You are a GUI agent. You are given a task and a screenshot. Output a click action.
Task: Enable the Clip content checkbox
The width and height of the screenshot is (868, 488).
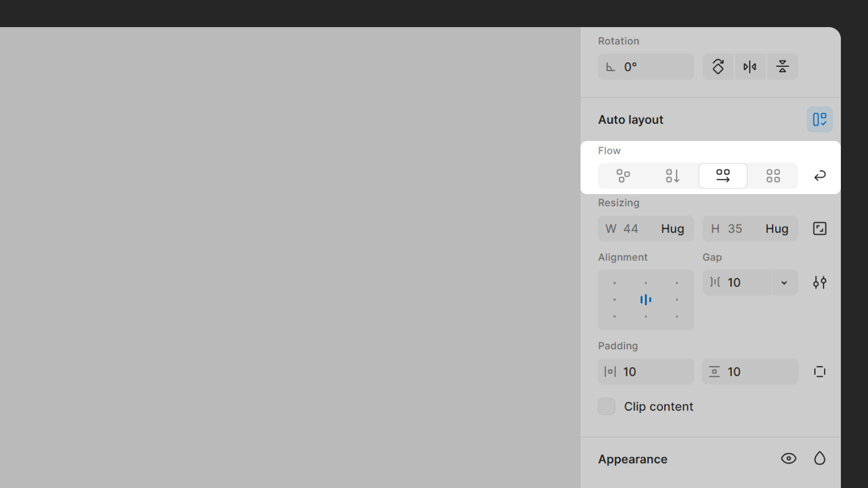(x=606, y=406)
